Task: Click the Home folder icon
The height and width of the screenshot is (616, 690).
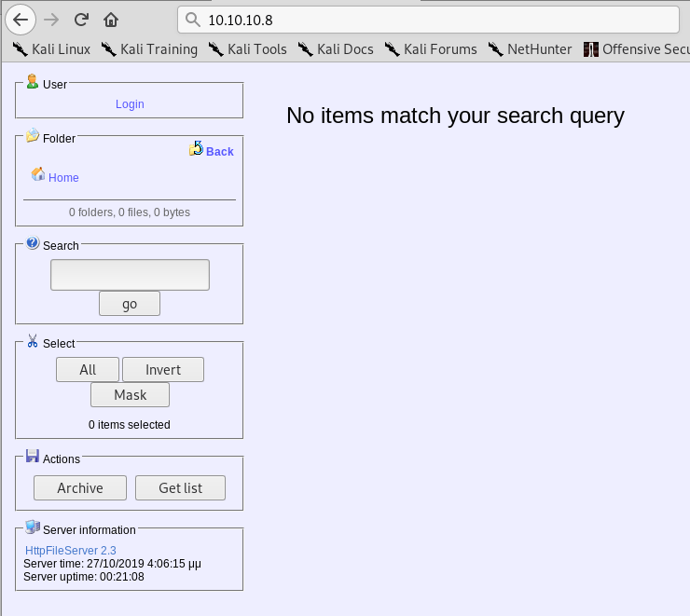Action: point(38,174)
